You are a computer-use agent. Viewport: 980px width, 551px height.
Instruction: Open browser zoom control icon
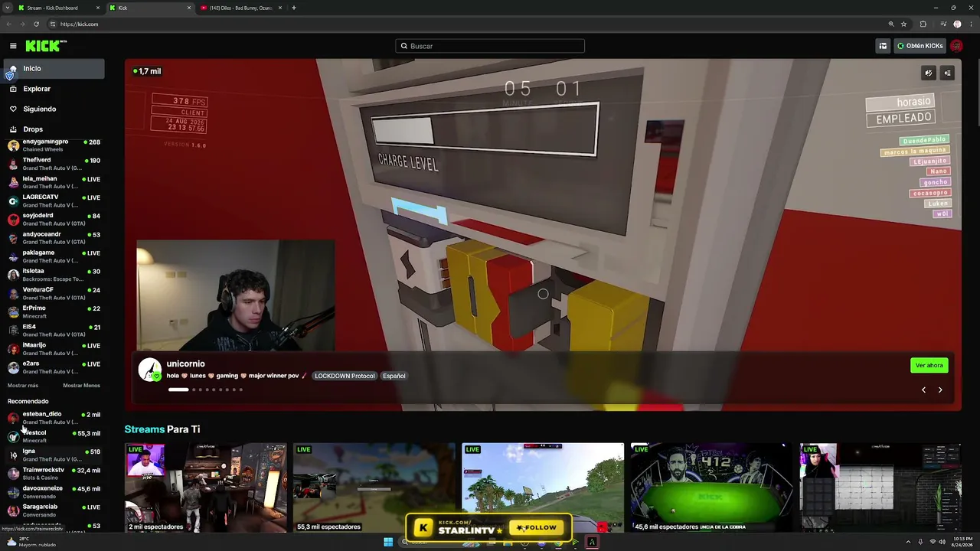pyautogui.click(x=891, y=24)
